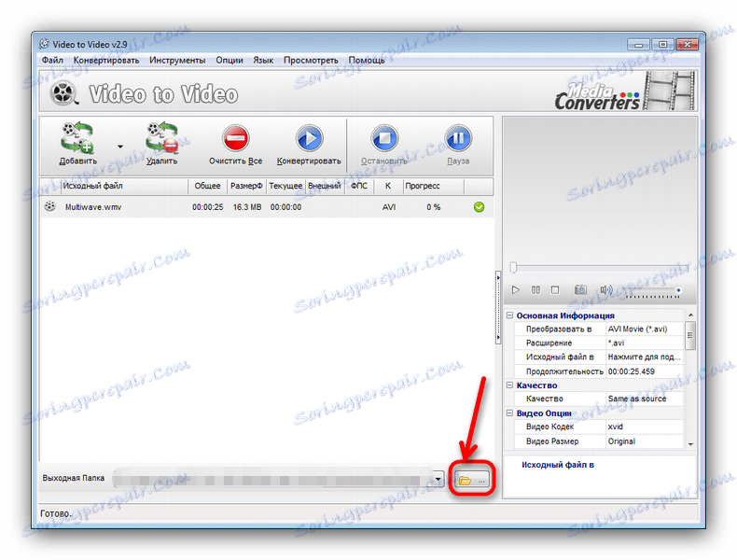Click the AVI format cell

pyautogui.click(x=389, y=207)
